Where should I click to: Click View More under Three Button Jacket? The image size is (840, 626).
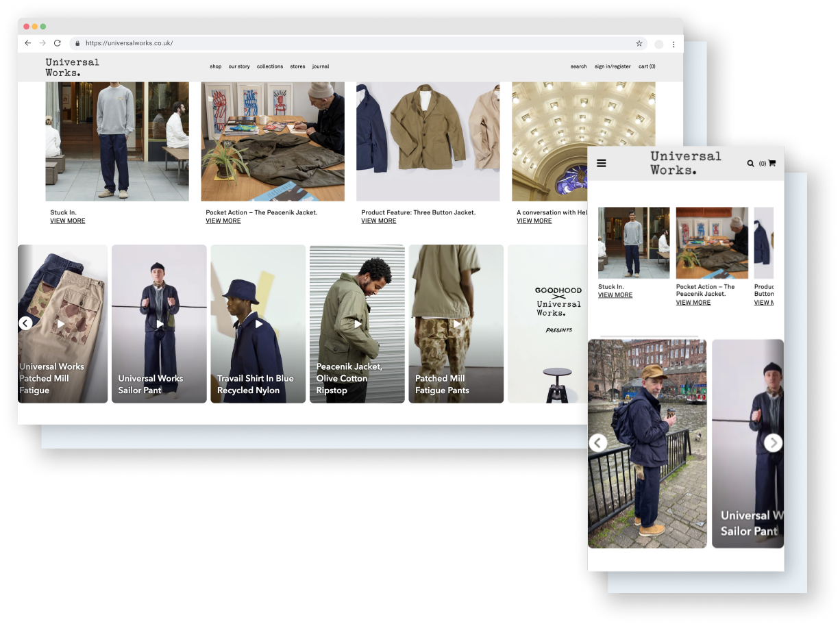(x=379, y=221)
